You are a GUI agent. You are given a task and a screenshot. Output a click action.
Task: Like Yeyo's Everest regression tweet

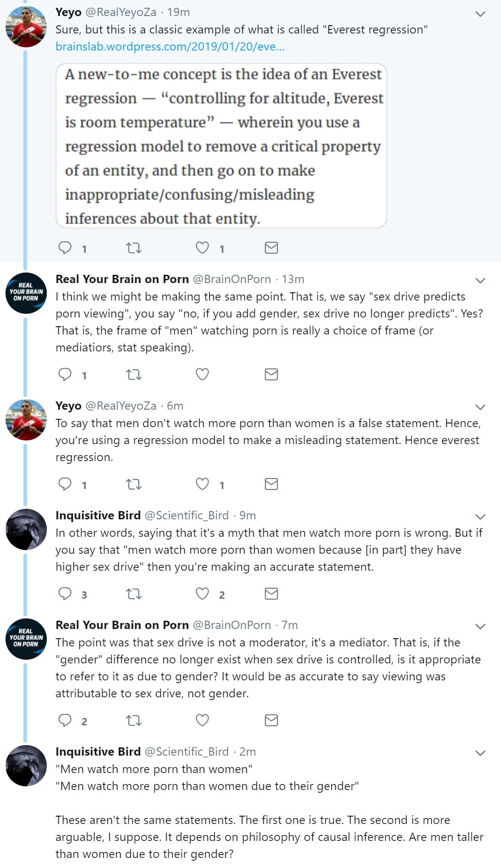click(x=202, y=248)
